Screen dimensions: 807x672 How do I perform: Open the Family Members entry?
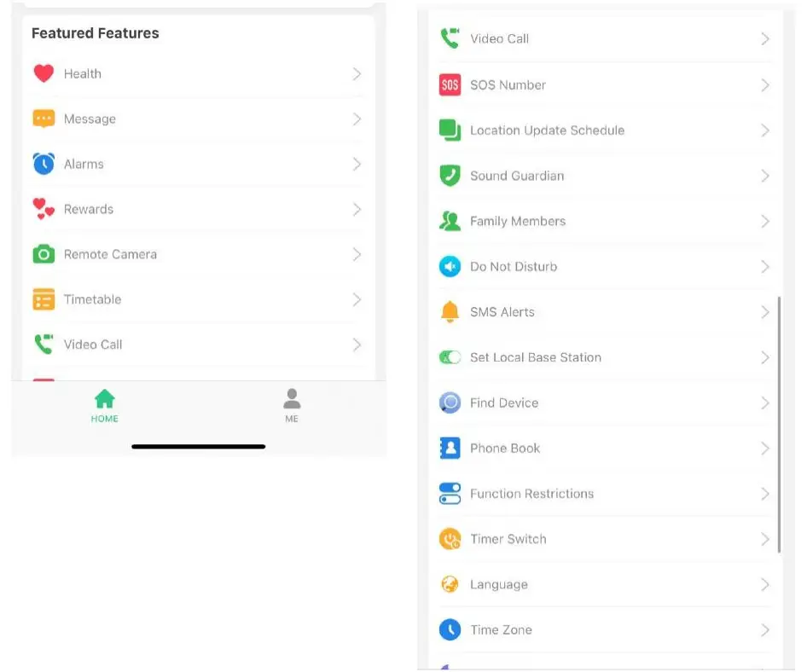pyautogui.click(x=518, y=222)
